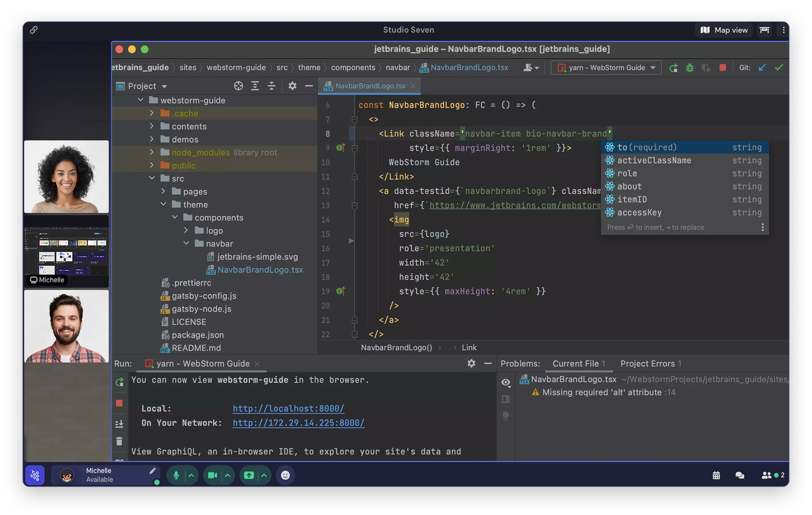
Task: Select the NavbarBrandLogo.tsx editor tab
Action: [370, 86]
